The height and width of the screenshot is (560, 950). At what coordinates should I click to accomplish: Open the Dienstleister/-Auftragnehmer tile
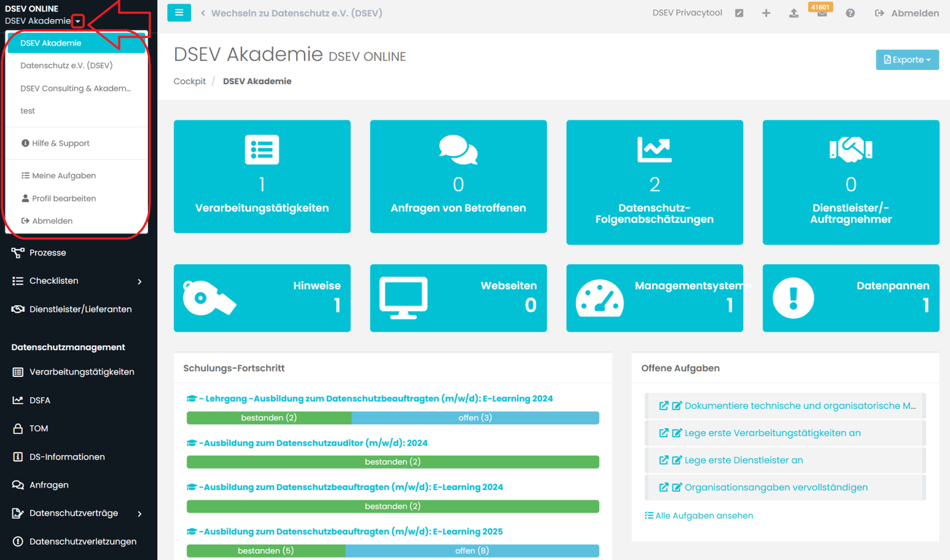tap(851, 182)
